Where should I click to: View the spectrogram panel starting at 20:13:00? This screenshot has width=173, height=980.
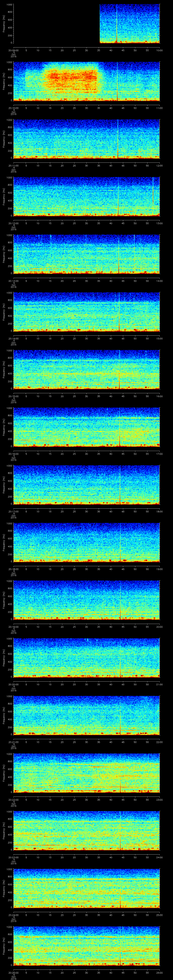tap(87, 254)
